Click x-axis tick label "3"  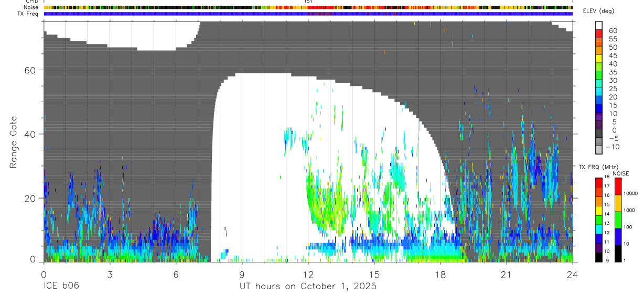pyautogui.click(x=110, y=274)
